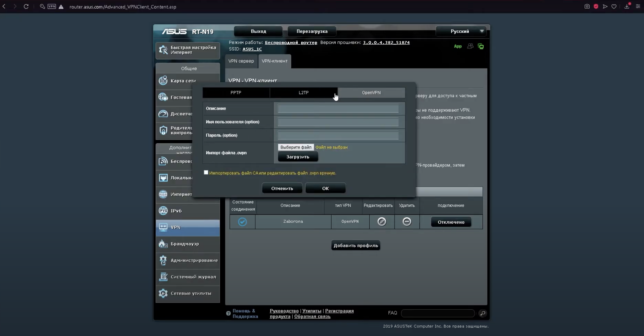Click the firmware version link

[x=386, y=43]
